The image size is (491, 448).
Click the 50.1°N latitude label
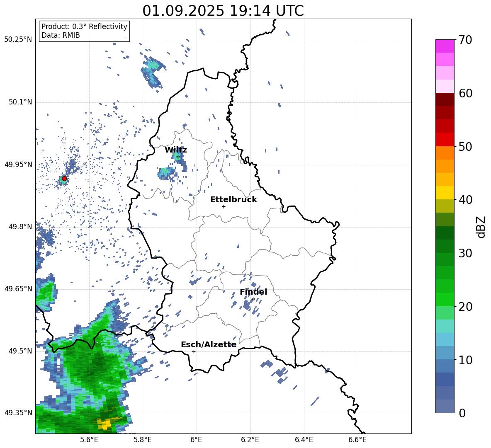click(x=20, y=102)
